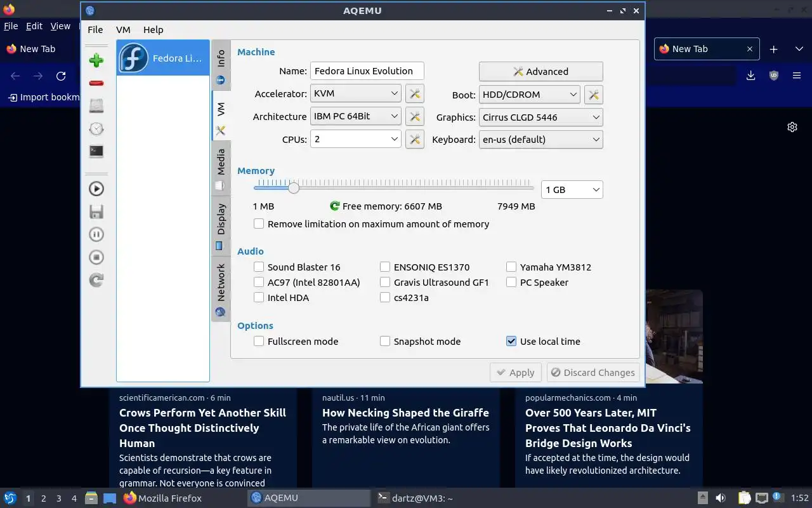Image resolution: width=812 pixels, height=508 pixels.
Task: Switch to the Display tab
Action: (221, 225)
